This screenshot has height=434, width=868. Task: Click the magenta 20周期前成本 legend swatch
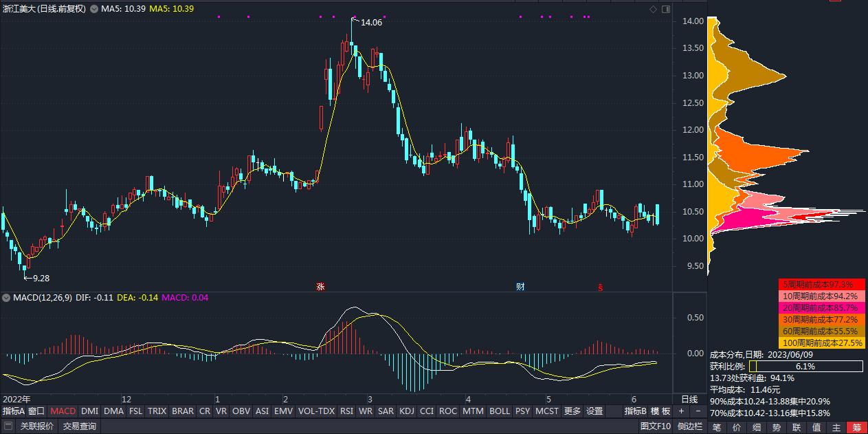pos(821,307)
